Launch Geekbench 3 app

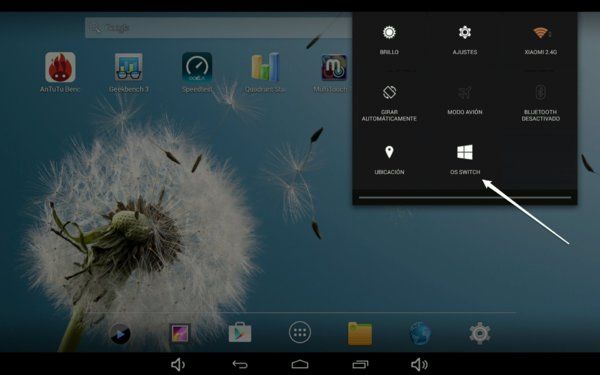coord(129,72)
